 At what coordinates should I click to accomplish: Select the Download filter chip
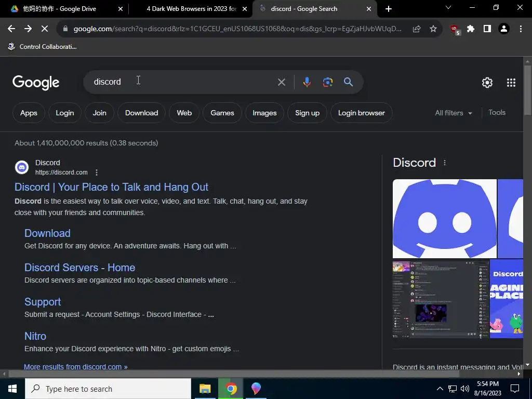point(141,113)
